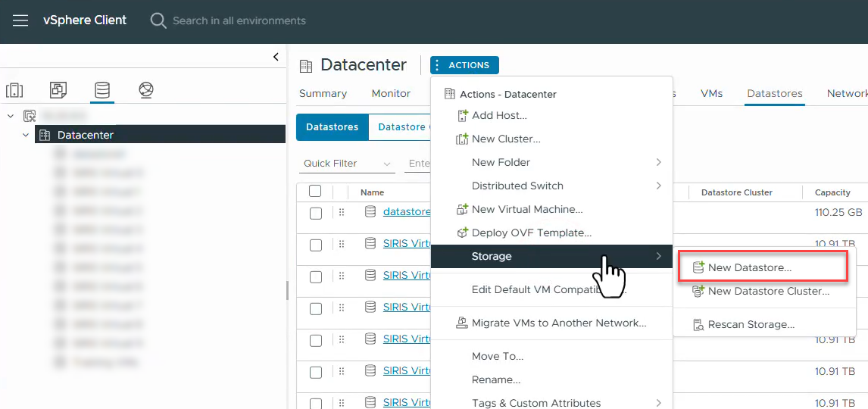868x409 pixels.
Task: Open the hamburger navigation menu
Action: 20,21
